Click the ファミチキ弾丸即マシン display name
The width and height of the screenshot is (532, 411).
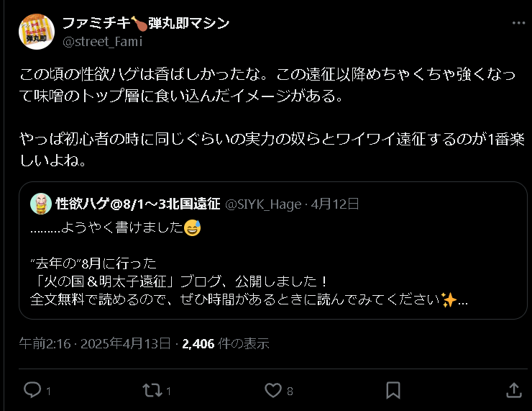[x=146, y=23]
